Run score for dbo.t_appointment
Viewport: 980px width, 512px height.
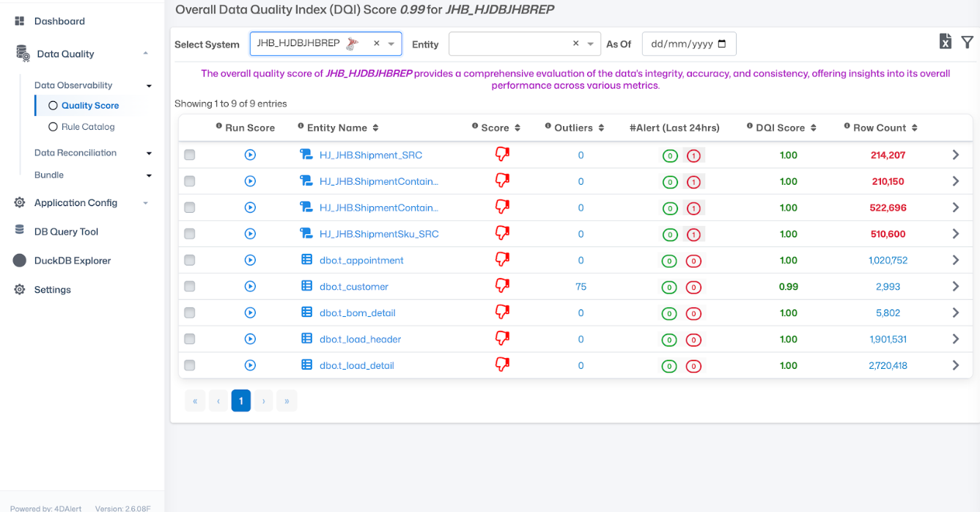250,260
